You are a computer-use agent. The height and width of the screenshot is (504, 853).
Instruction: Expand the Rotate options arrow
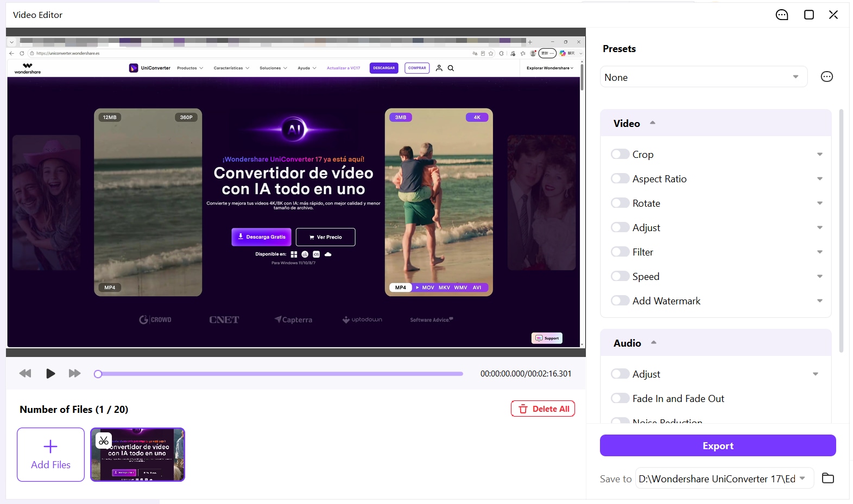(x=820, y=203)
